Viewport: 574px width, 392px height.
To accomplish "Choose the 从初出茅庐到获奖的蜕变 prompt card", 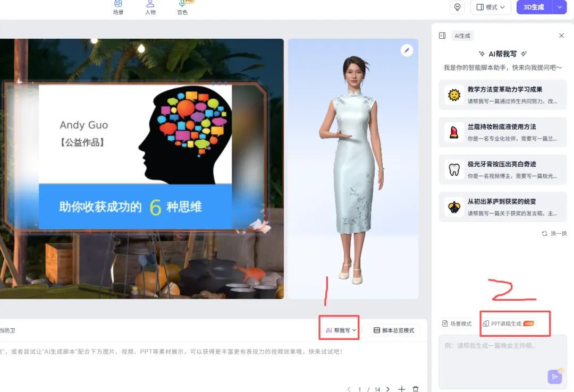I will pyautogui.click(x=503, y=207).
